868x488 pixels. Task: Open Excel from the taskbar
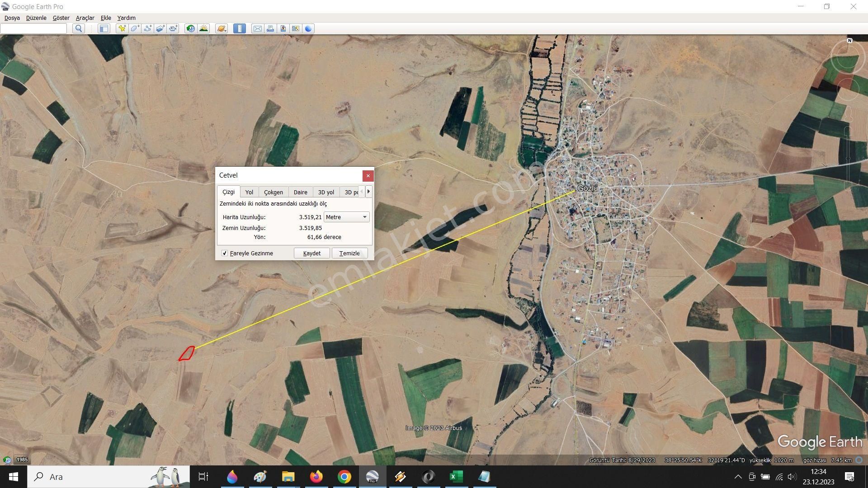tap(456, 477)
